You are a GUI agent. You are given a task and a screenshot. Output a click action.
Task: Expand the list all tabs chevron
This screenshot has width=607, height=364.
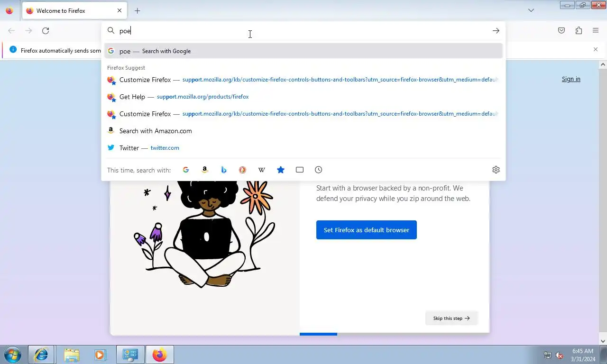pos(531,10)
